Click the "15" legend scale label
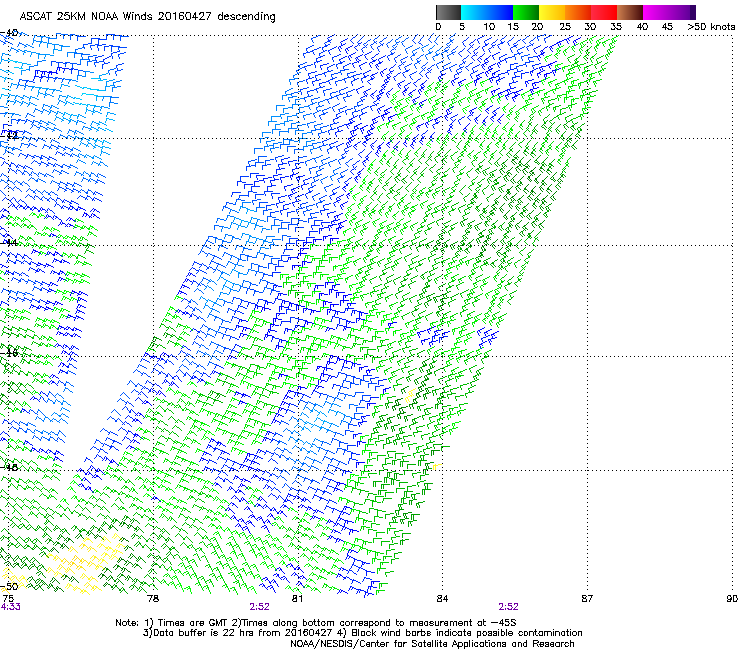 513,27
